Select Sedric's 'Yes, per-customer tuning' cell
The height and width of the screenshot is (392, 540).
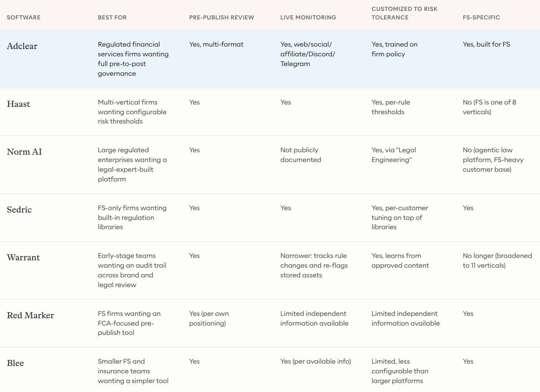400,218
